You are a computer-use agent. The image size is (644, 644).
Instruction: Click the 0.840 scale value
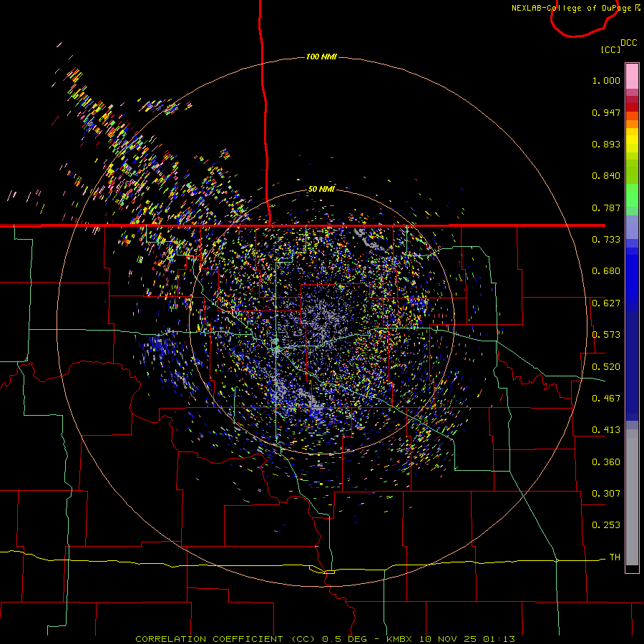pyautogui.click(x=606, y=176)
